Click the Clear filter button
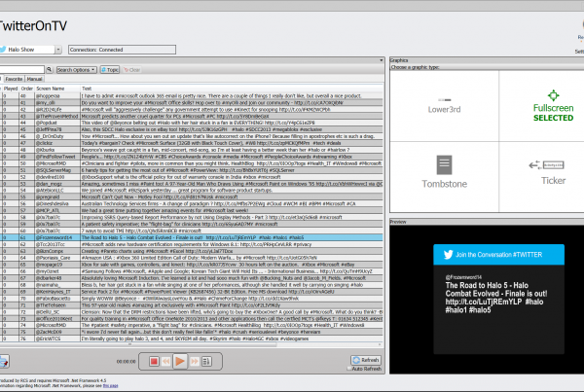 point(131,70)
